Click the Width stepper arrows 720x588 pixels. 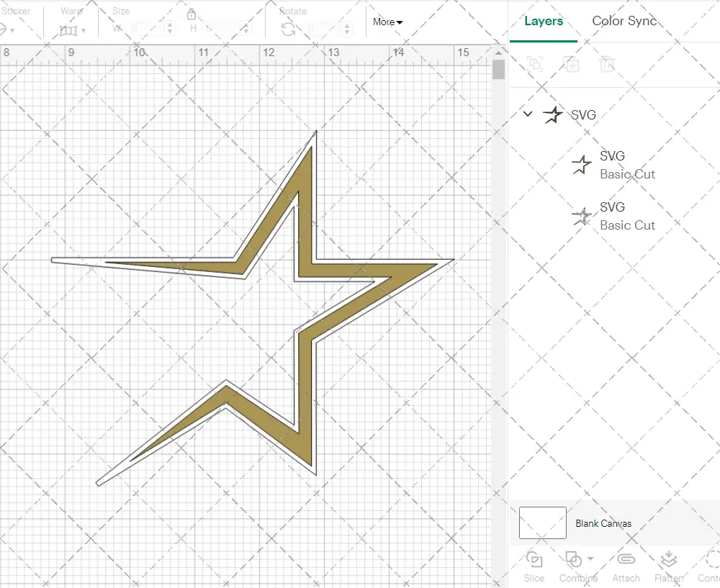pyautogui.click(x=170, y=29)
